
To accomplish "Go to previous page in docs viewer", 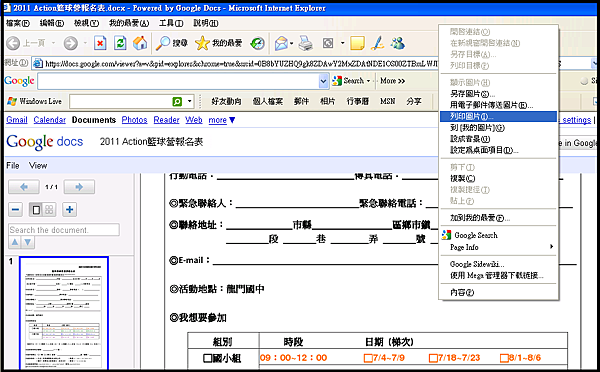I will click(x=24, y=187).
